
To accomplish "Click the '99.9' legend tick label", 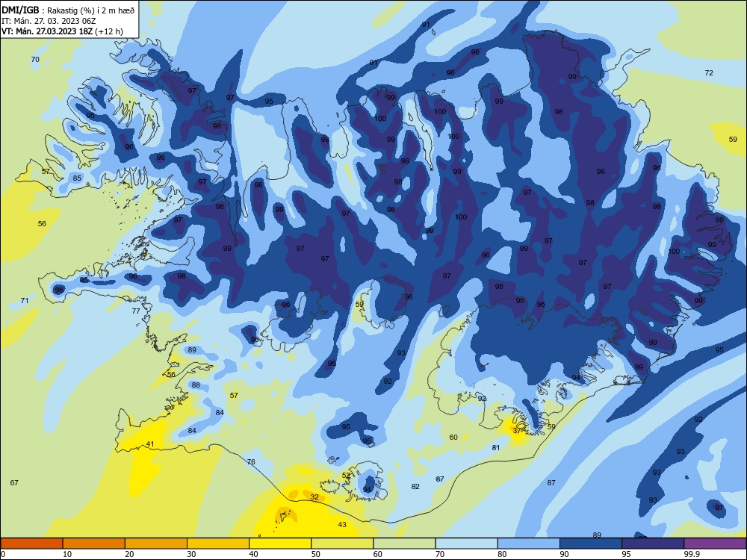I will point(691,554).
